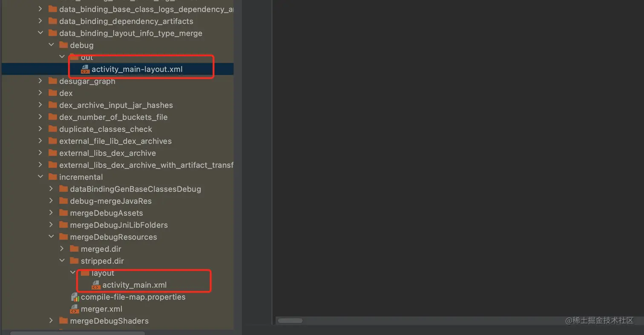Select the "debug-mergeJavaRes" label
This screenshot has height=335, width=644.
(x=111, y=201)
